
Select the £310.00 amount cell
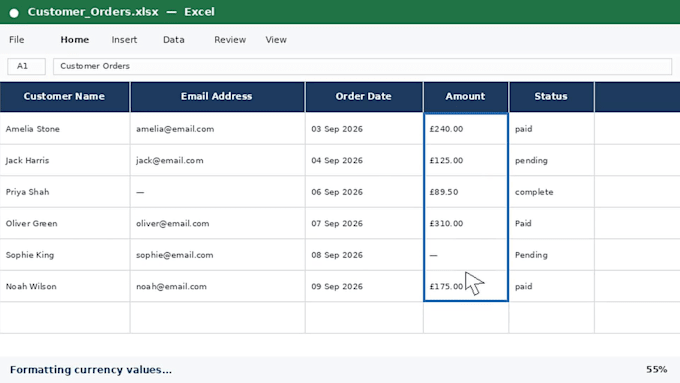point(466,223)
